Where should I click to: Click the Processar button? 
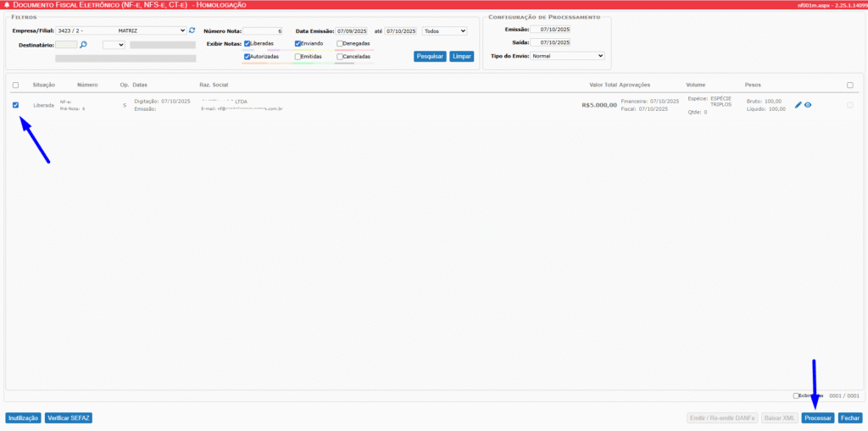click(818, 418)
